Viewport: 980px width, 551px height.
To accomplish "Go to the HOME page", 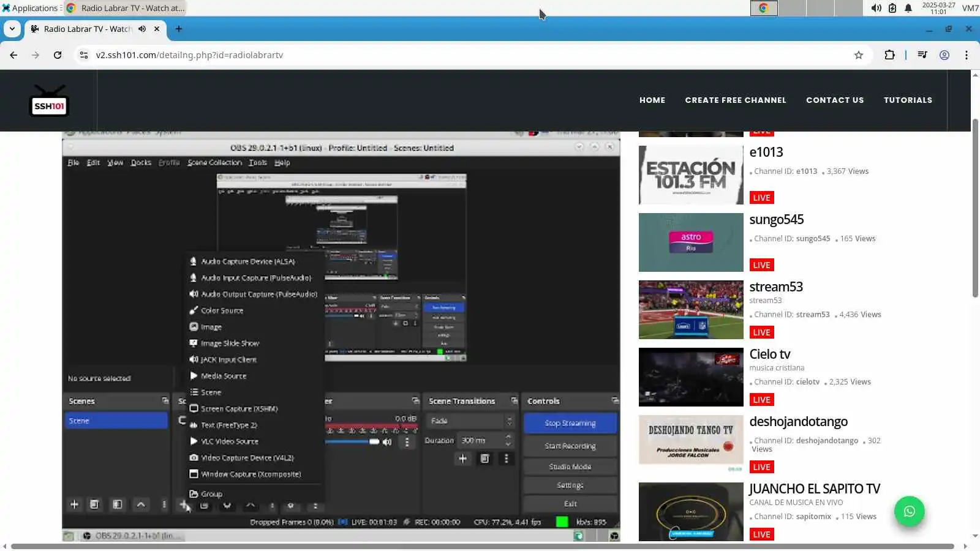I will click(x=652, y=100).
